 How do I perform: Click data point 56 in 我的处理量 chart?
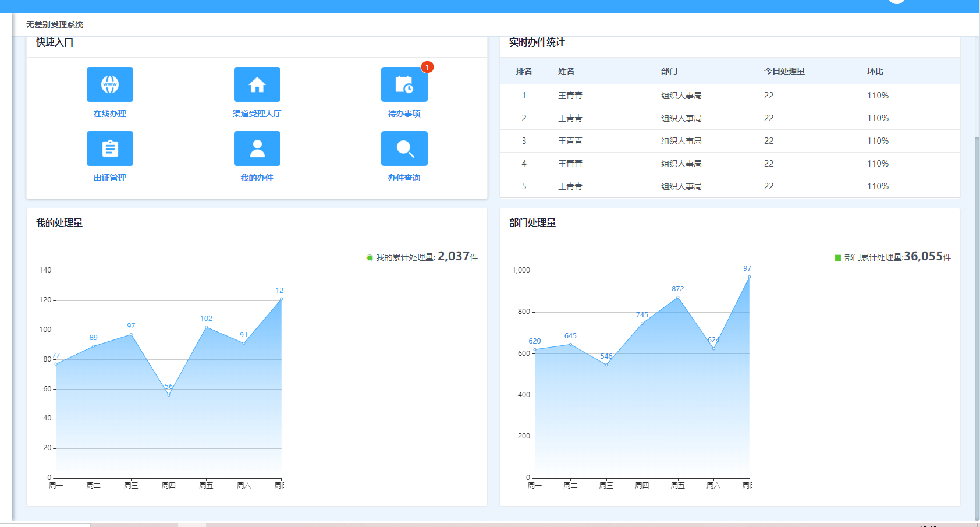click(x=169, y=395)
